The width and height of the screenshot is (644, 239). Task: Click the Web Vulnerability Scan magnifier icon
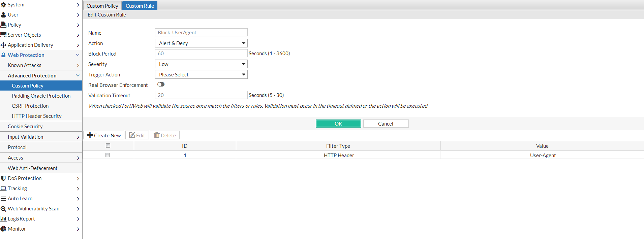point(4,209)
